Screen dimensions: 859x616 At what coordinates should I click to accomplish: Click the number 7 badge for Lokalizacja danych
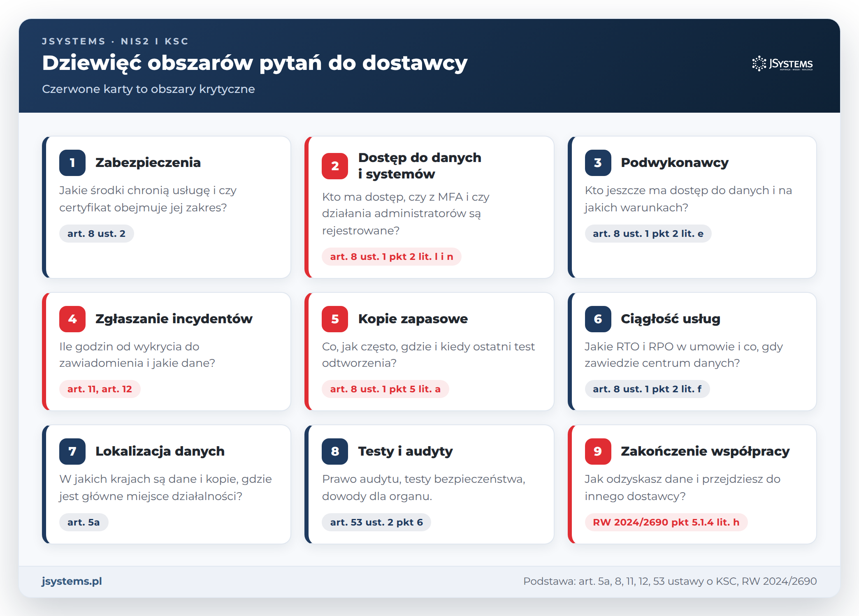coord(72,451)
